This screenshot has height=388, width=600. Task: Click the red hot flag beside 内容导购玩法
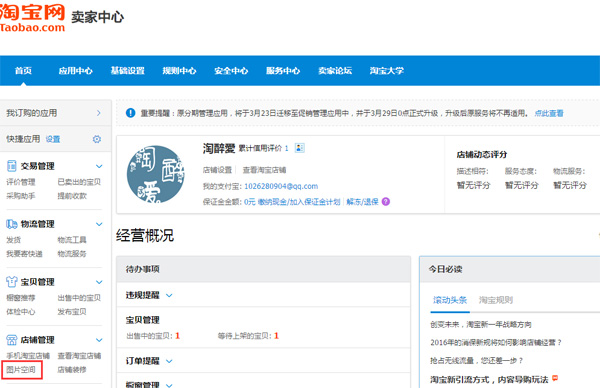pyautogui.click(x=555, y=378)
